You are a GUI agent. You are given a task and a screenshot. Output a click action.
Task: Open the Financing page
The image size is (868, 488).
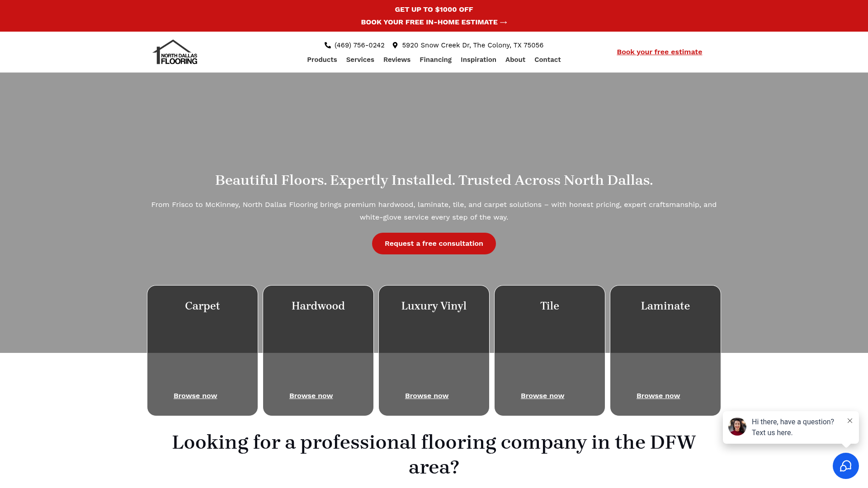[435, 59]
